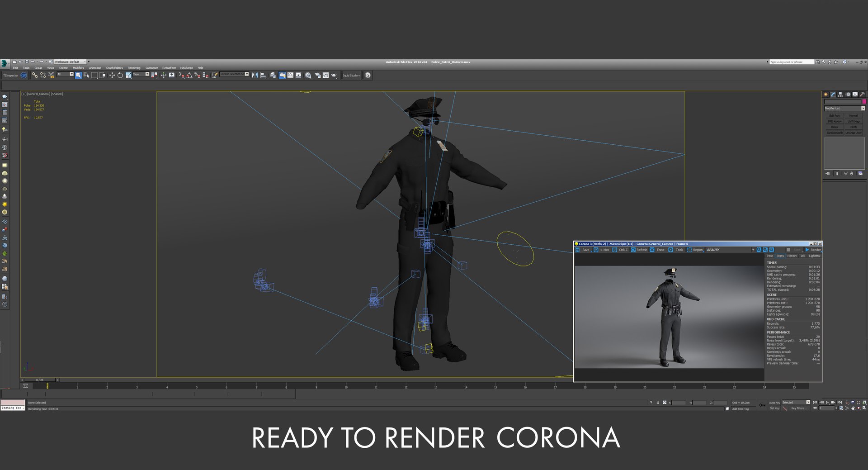Select the Move tool in main toolbar
868x470 pixels.
click(112, 75)
